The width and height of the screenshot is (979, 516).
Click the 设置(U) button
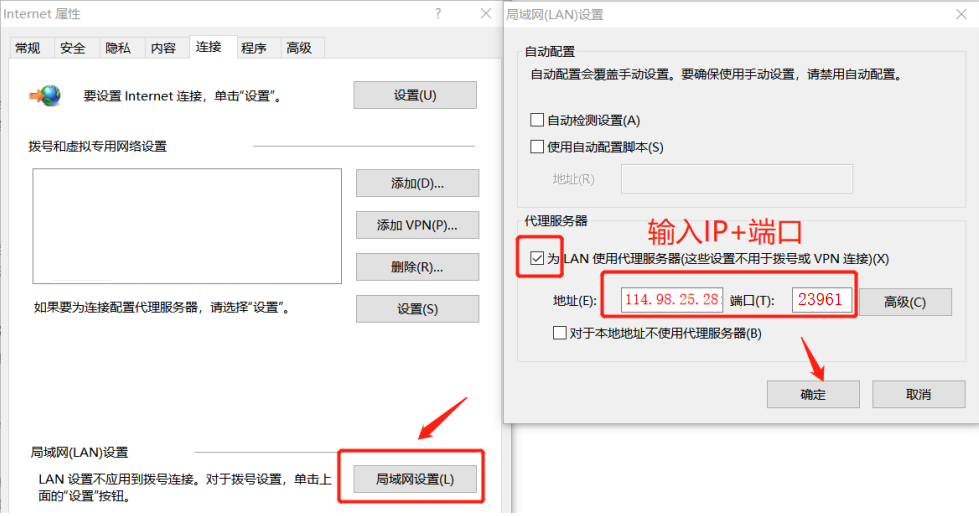[415, 95]
